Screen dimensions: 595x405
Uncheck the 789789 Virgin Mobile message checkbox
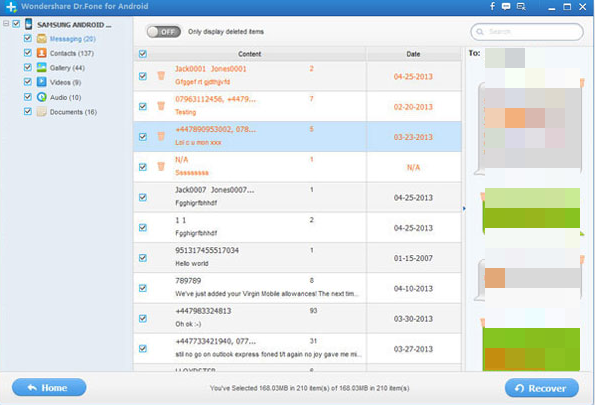(x=143, y=288)
